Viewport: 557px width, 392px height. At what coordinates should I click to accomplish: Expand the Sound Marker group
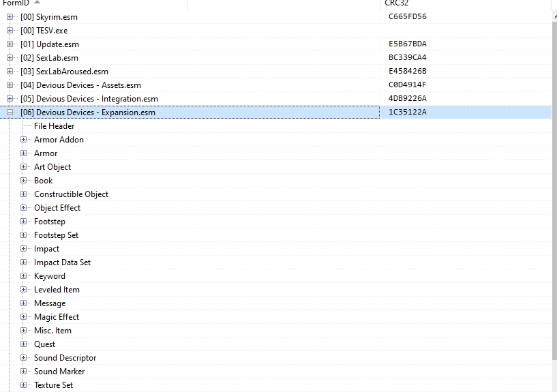pyautogui.click(x=23, y=372)
